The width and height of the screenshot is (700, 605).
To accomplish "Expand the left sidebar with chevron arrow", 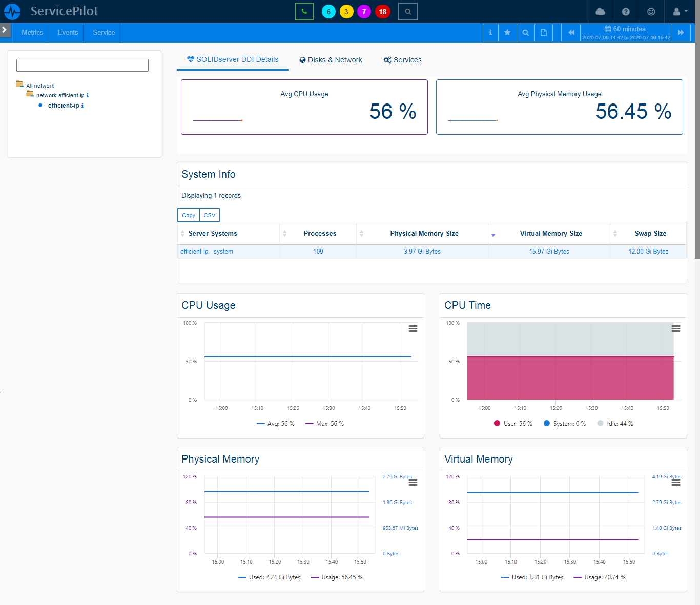I will pyautogui.click(x=5, y=30).
